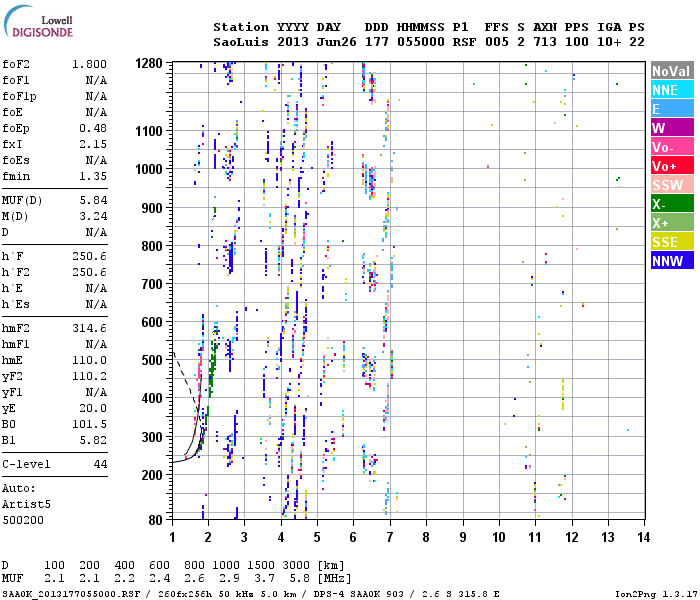Viewport: 700px width, 600px height.
Task: Select the W purple legend swatch
Action: pyautogui.click(x=672, y=128)
